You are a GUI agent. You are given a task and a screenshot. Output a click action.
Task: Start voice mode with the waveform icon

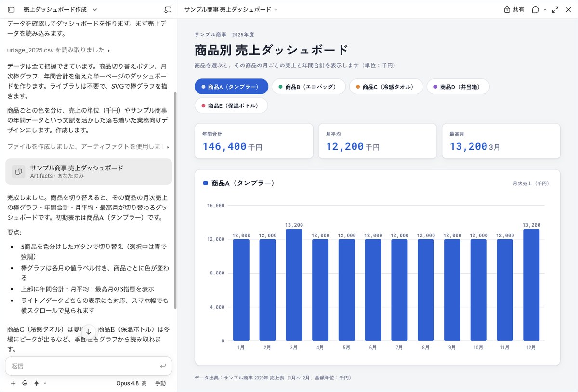click(36, 383)
